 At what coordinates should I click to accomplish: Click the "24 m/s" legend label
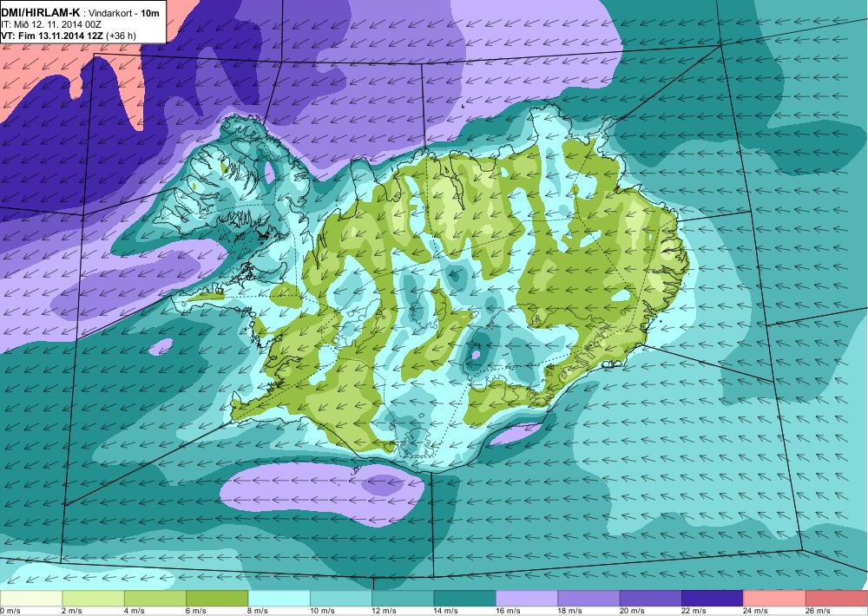(757, 611)
